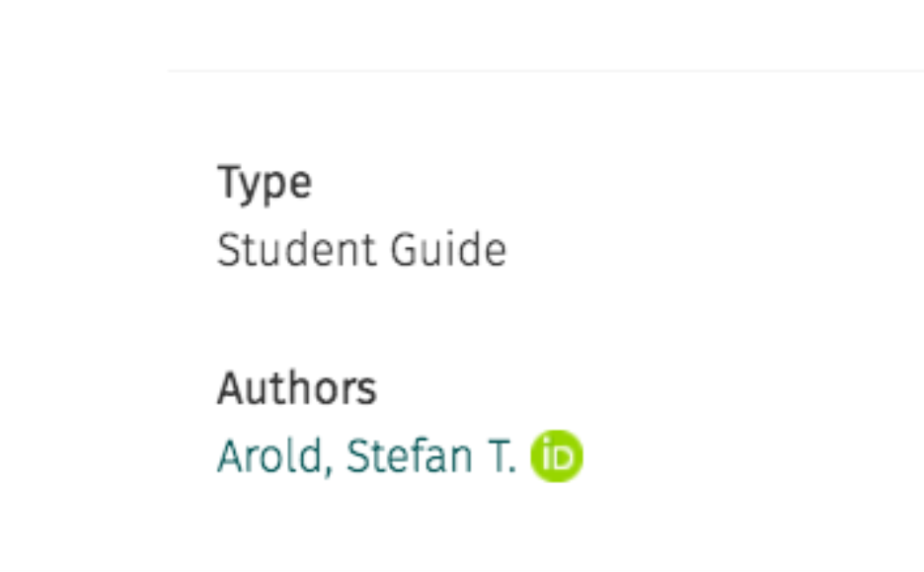Click the end of the Student Guide text
This screenshot has height=572, width=924.
pos(505,251)
